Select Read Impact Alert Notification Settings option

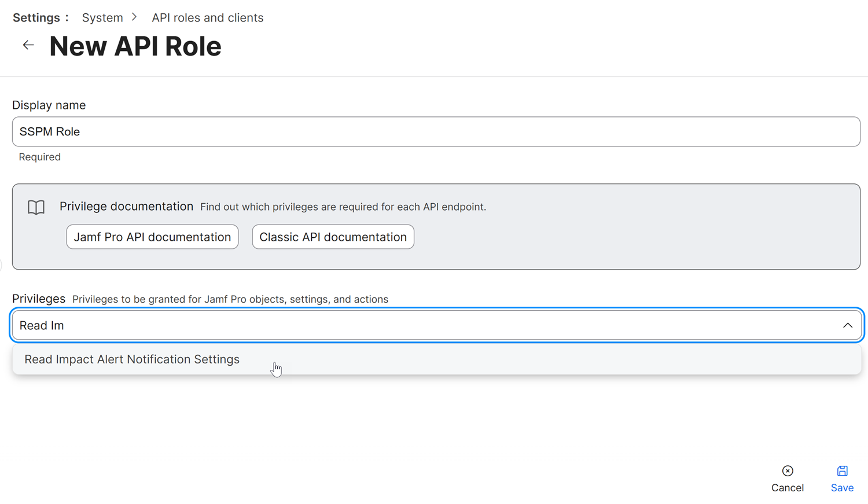(132, 359)
